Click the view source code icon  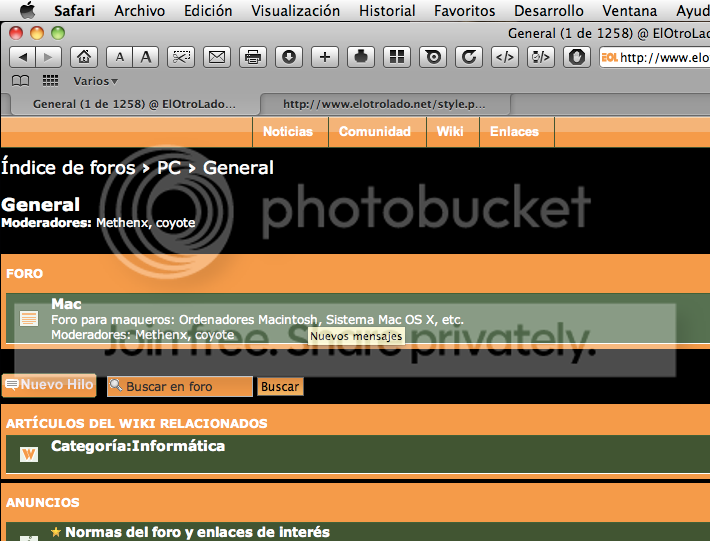504,57
